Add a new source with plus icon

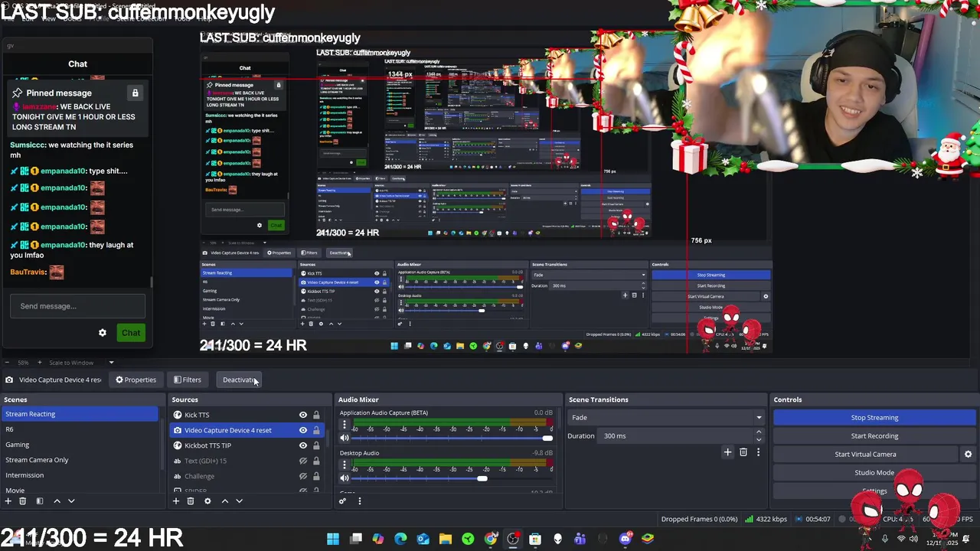tap(175, 501)
